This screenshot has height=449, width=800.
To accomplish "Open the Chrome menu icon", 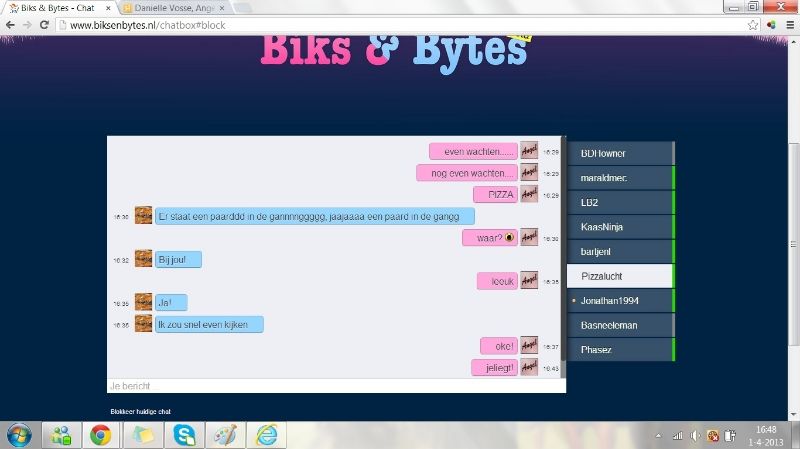I will tap(790, 25).
